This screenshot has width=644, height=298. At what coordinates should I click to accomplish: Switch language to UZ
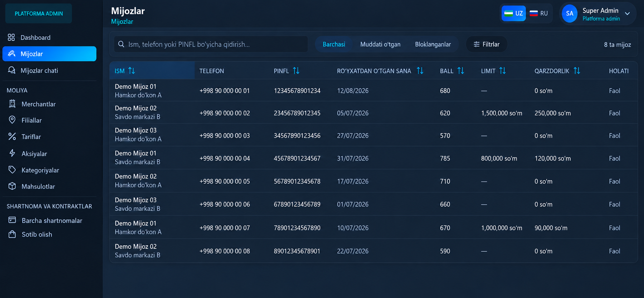(x=514, y=13)
